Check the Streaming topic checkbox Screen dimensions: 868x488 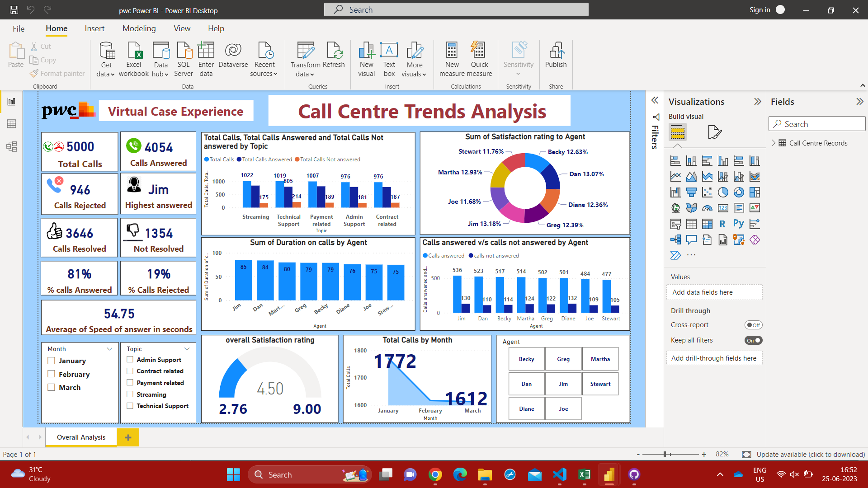[130, 394]
